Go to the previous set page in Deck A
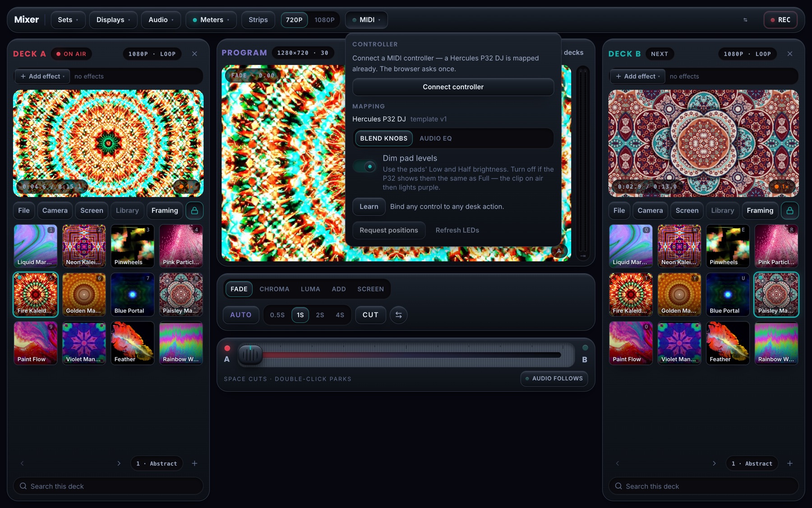This screenshot has width=812, height=508. [22, 463]
